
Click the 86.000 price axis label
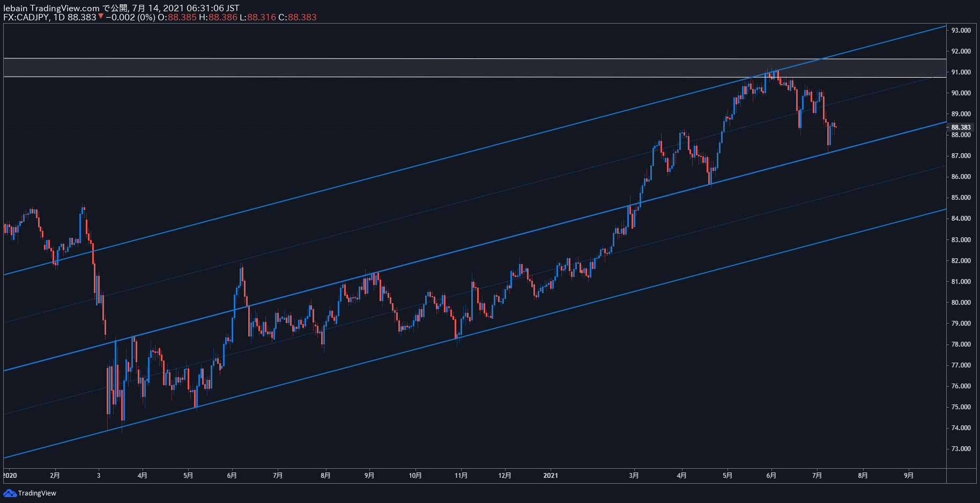point(961,177)
